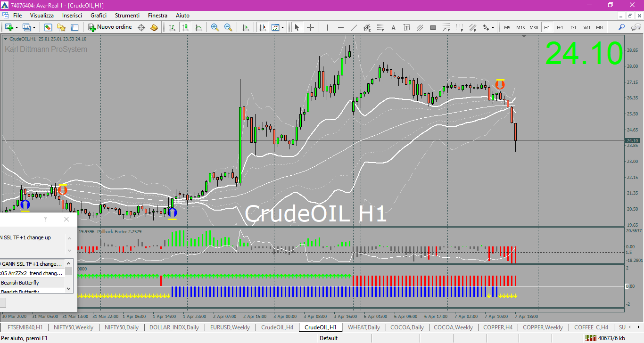Screen dimensions: 644x343
Task: Open the Navigator panel (folder with star)
Action: tap(61, 27)
